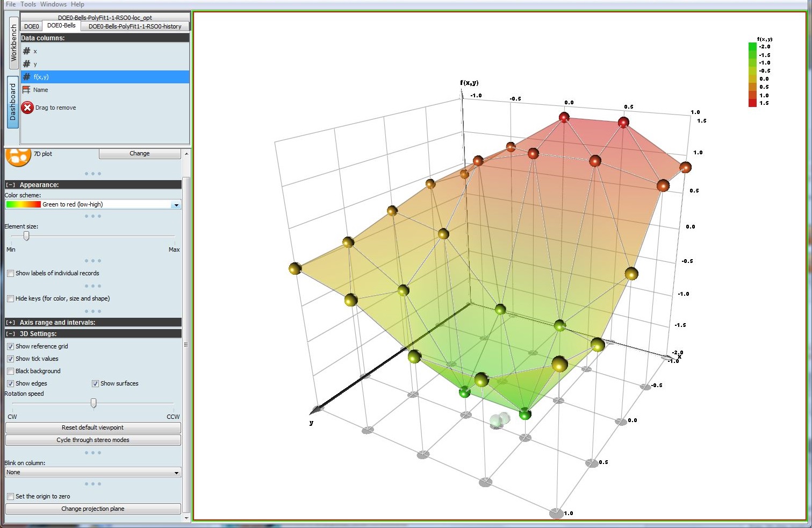Click the Rotation speed slider handle
812x528 pixels.
tap(94, 403)
